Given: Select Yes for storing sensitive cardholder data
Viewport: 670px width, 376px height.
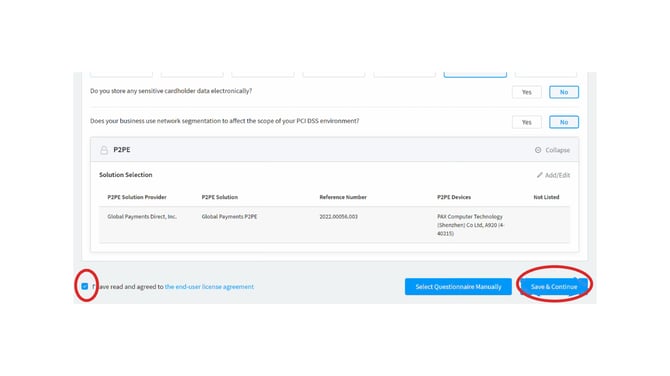Looking at the screenshot, I should (x=526, y=92).
